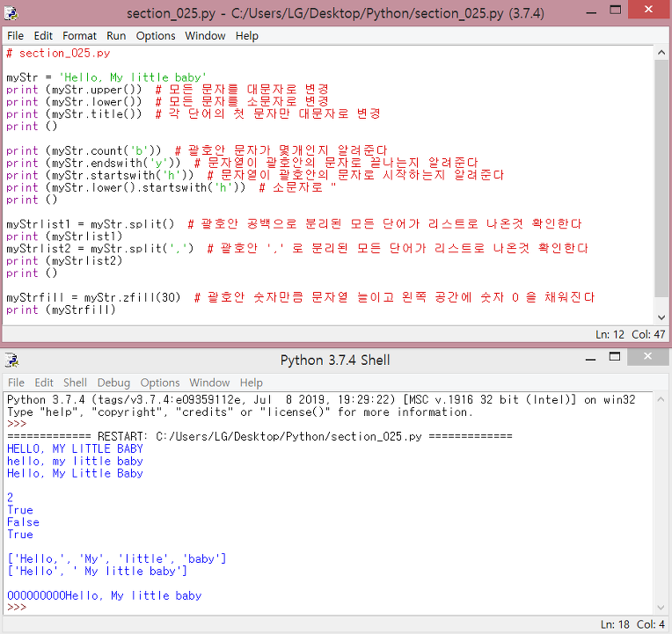The image size is (672, 634).
Task: Click the editor scrollbar down arrow
Action: coord(661,317)
